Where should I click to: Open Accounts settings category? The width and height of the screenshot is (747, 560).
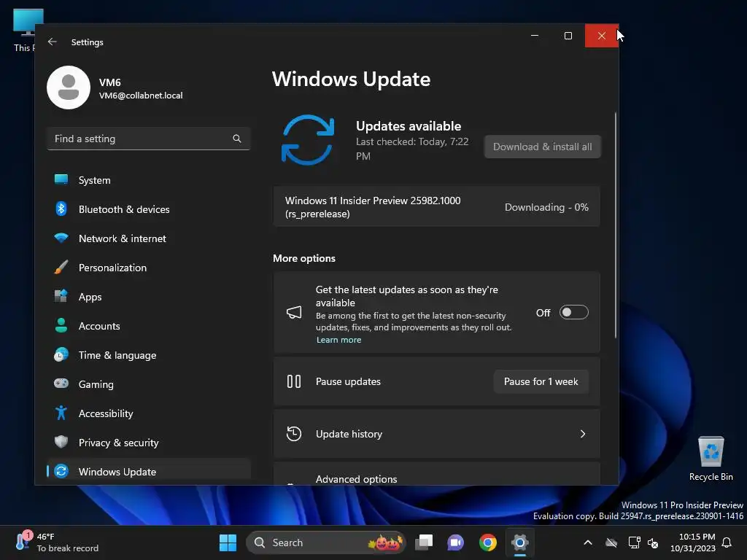click(149, 326)
